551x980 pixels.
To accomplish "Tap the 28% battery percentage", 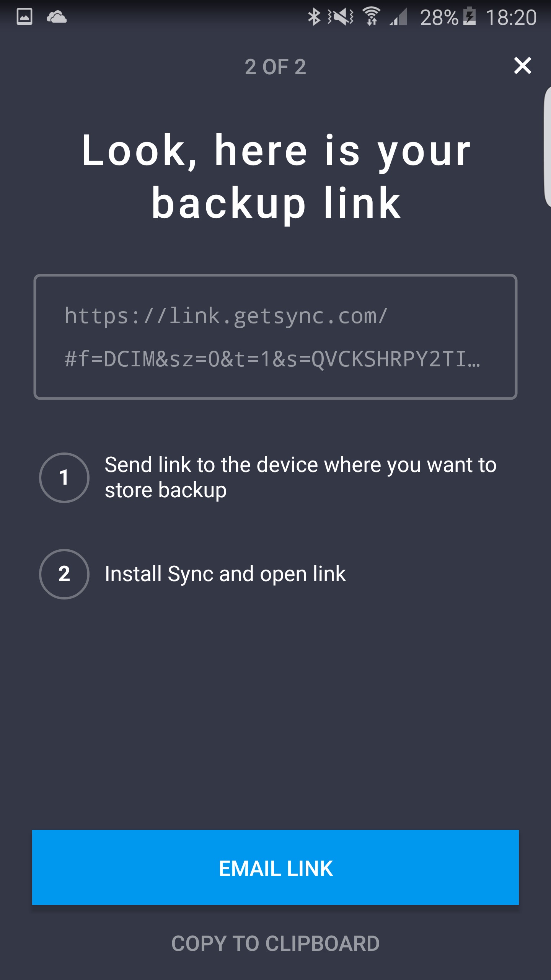I will coord(439,18).
